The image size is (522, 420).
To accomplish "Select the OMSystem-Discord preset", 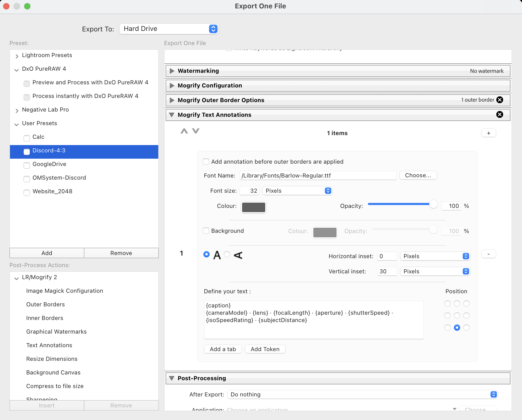I will 59,178.
